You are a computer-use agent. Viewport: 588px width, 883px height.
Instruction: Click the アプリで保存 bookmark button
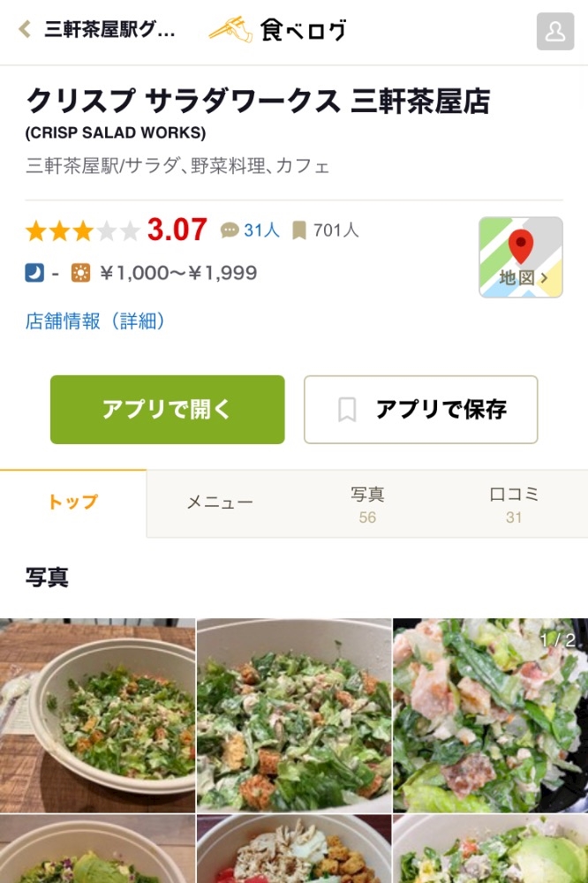[x=420, y=410]
